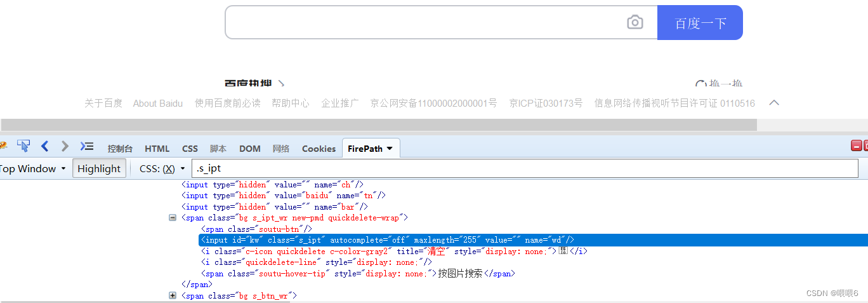Viewport: 868px width, 303px height.
Task: Switch to the HTML tab
Action: pos(157,149)
